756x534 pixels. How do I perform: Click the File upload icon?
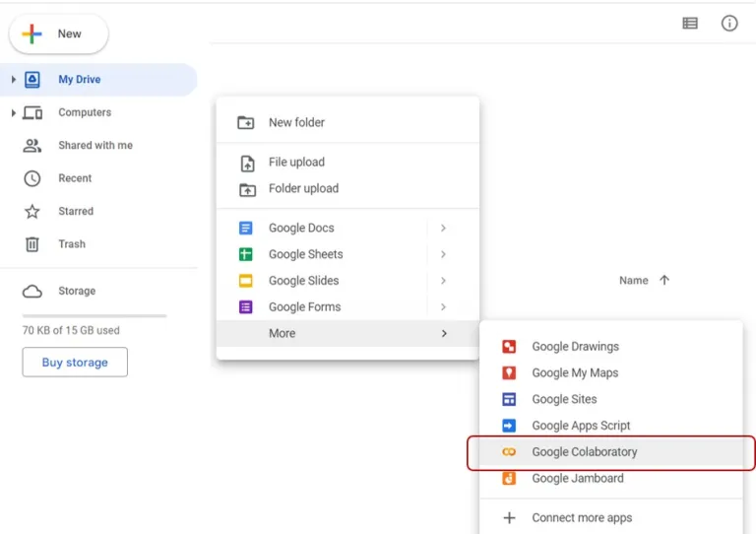pyautogui.click(x=247, y=164)
